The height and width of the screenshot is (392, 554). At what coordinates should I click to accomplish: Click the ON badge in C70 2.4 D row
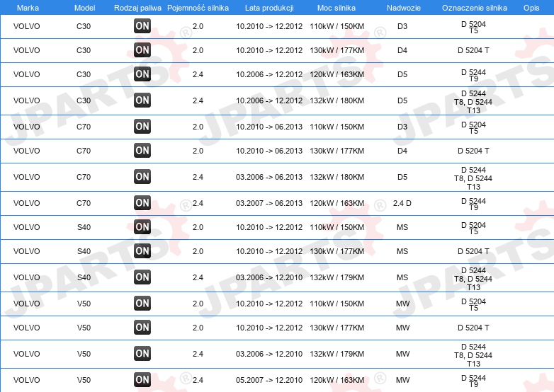(x=142, y=202)
